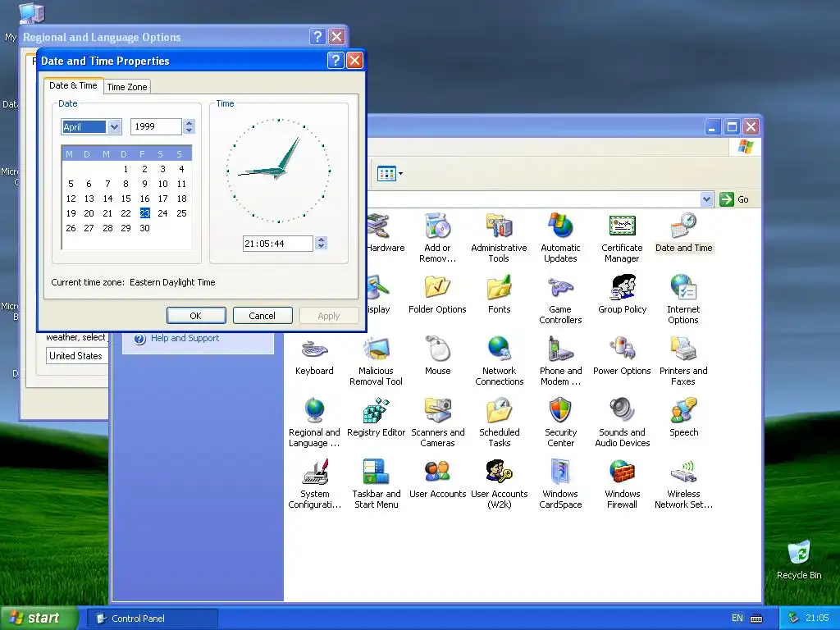Open Game Controllers icon
840x630 pixels.
coord(560,299)
